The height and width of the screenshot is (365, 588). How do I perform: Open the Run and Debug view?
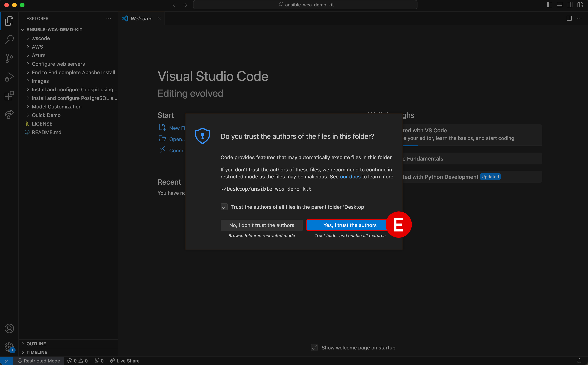coord(9,77)
